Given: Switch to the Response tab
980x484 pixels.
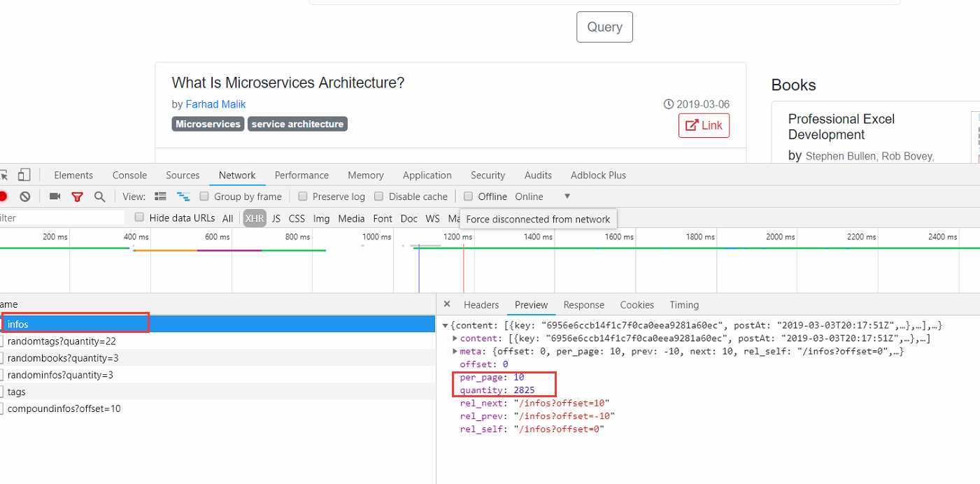Looking at the screenshot, I should pyautogui.click(x=583, y=305).
